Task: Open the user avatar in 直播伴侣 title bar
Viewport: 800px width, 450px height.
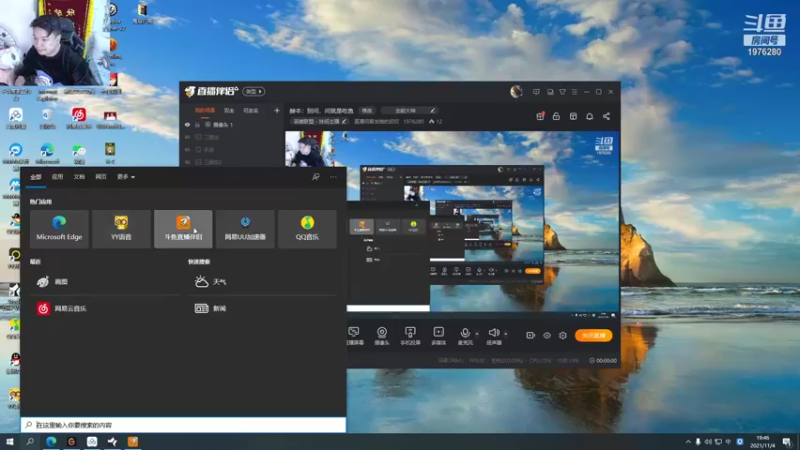Action: (x=516, y=92)
